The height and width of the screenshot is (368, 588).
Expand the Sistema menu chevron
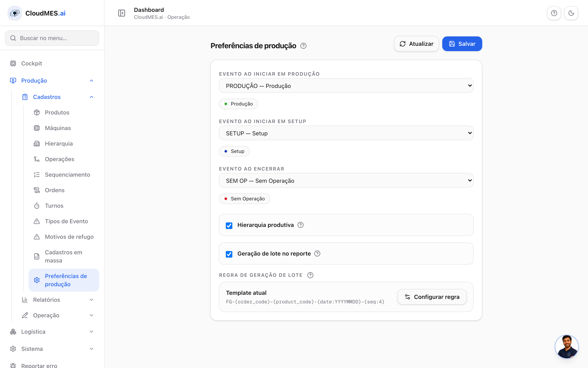click(91, 349)
